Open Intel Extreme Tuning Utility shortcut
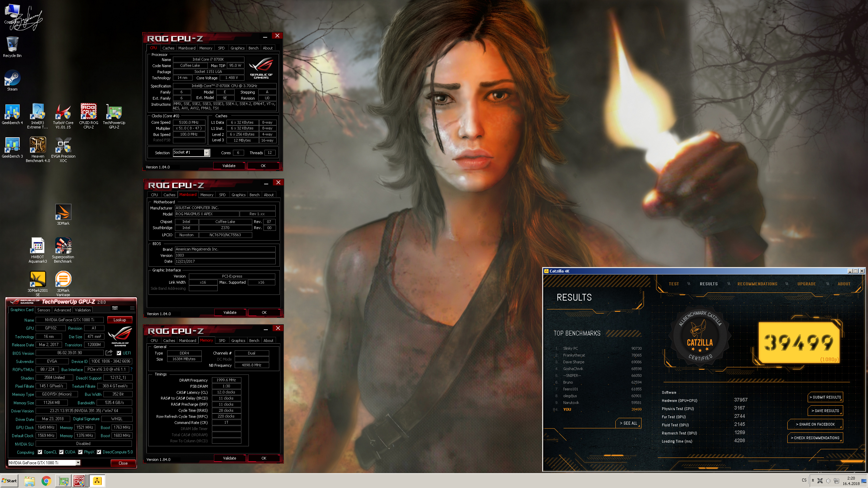The height and width of the screenshot is (488, 868). click(x=38, y=116)
